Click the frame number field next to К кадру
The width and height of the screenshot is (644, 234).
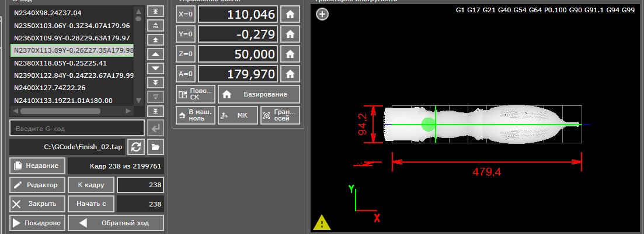141,185
